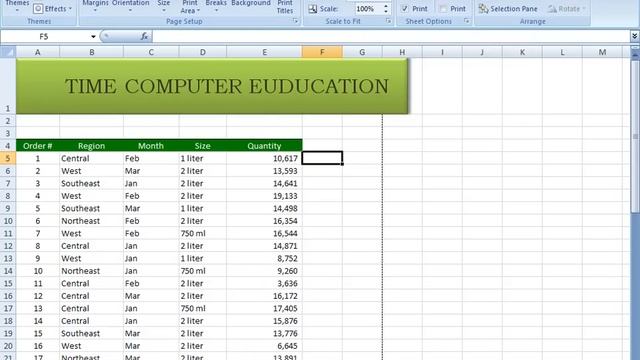Click the Rotate dropdown in Arrange
Image resolution: width=640 pixels, height=360 pixels.
[567, 9]
